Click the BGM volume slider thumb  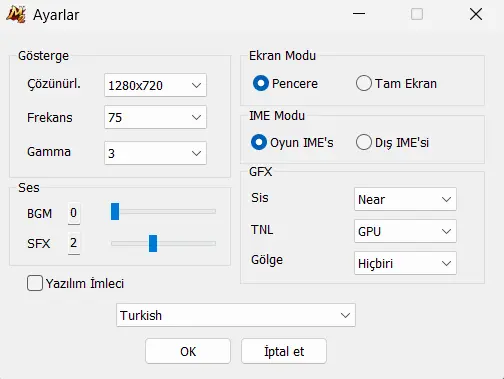point(115,211)
